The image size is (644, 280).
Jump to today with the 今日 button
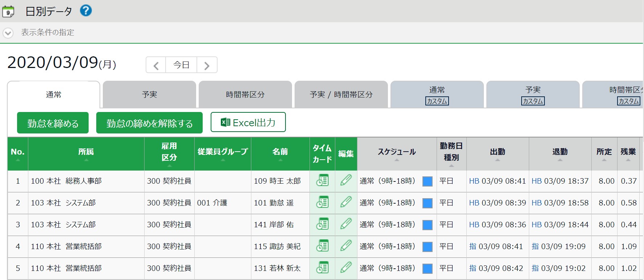coord(181,65)
